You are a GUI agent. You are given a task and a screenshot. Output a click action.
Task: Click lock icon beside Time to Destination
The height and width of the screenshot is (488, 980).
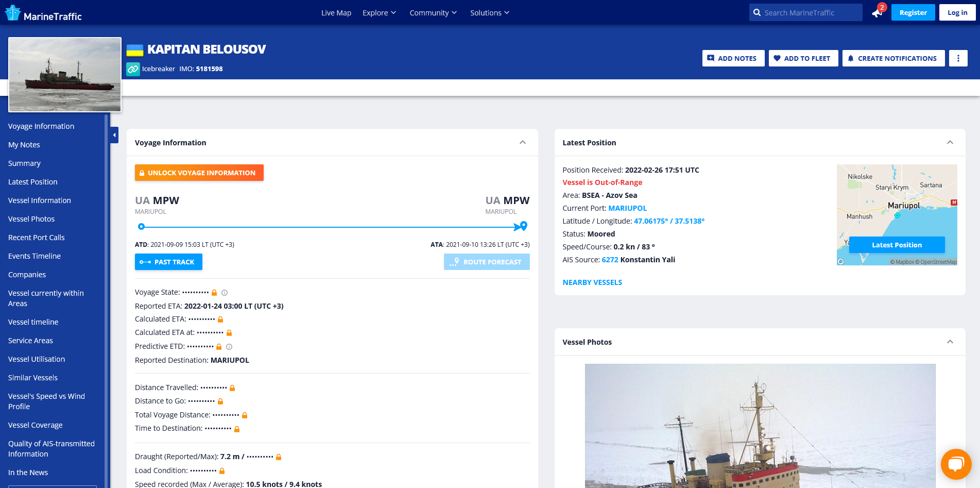[237, 429]
